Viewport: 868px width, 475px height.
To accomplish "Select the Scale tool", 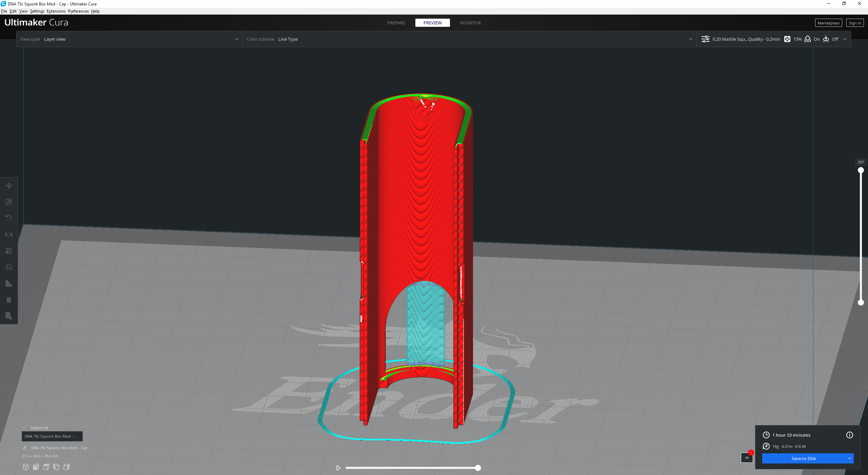I will pyautogui.click(x=9, y=202).
